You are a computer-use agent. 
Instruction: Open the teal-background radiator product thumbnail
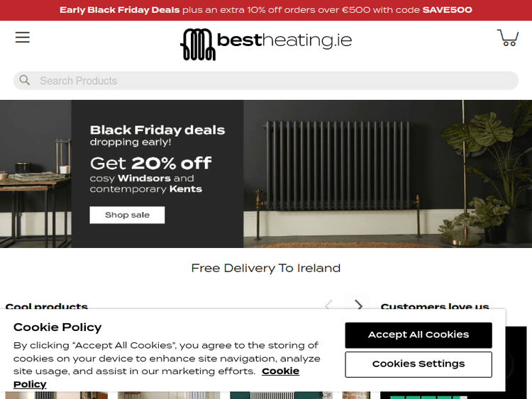coord(281,395)
